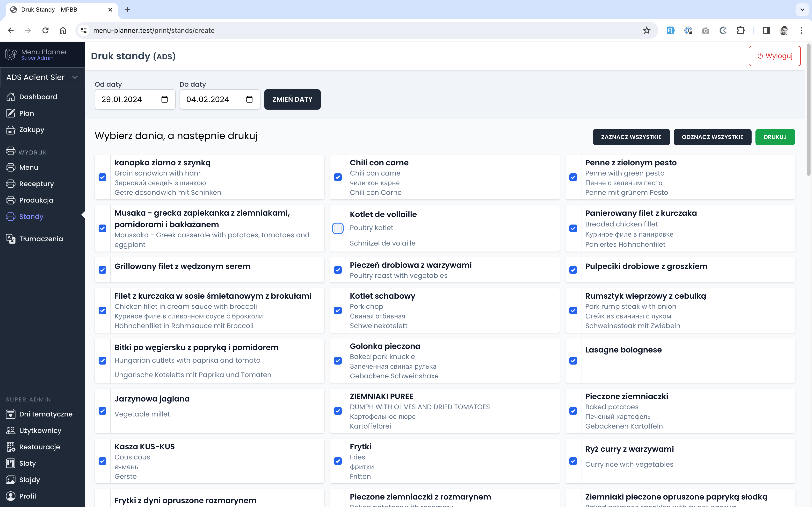Click ODZNACZ WSZYSTKIE button
The image size is (812, 507).
click(712, 137)
